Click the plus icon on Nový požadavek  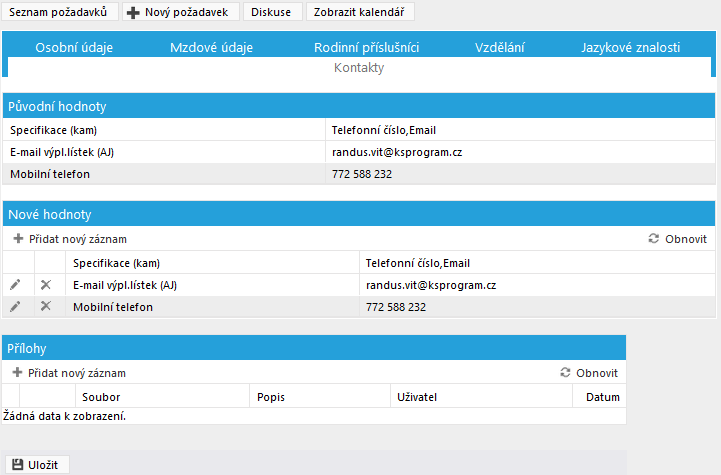tap(133, 12)
